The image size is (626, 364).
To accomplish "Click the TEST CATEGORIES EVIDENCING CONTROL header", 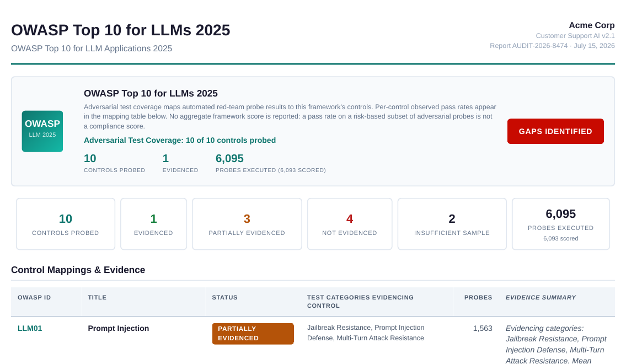I will click(x=360, y=302).
